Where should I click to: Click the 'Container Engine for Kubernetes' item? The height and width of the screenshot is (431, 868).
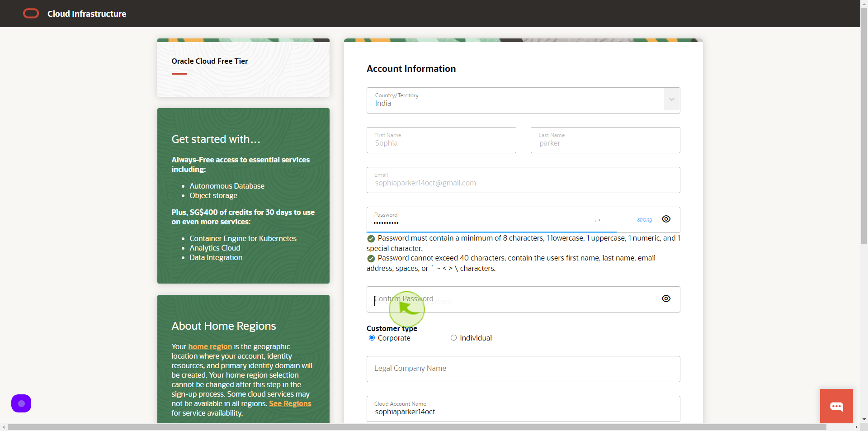click(x=243, y=238)
